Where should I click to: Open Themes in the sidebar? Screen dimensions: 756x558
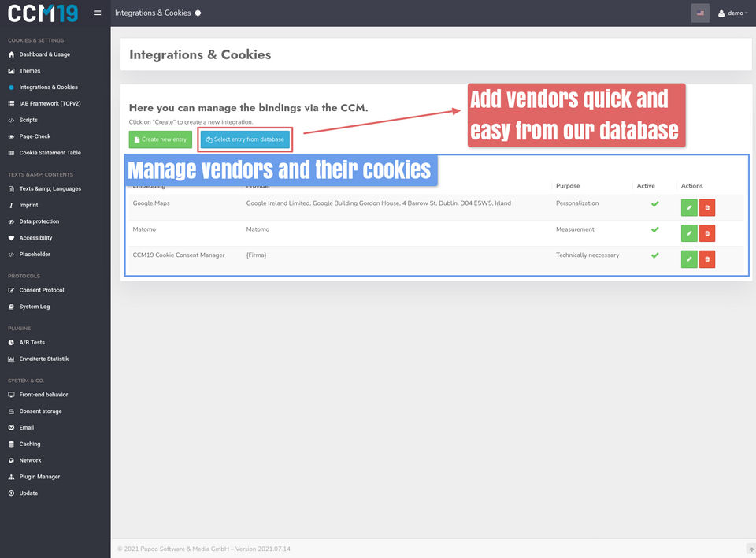point(29,71)
